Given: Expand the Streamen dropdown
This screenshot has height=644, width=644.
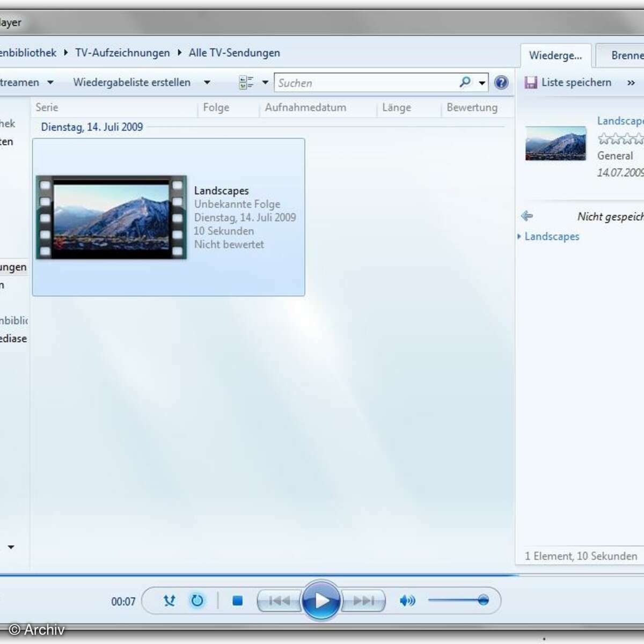Looking at the screenshot, I should (x=50, y=82).
